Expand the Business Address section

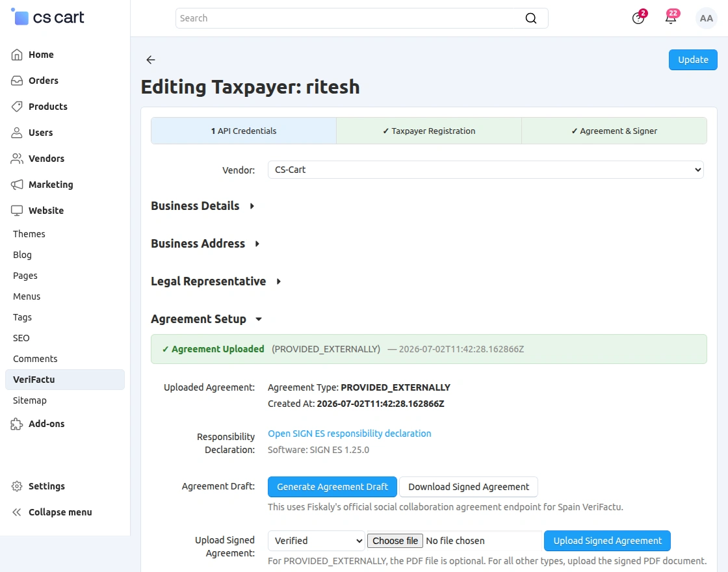pyautogui.click(x=205, y=243)
